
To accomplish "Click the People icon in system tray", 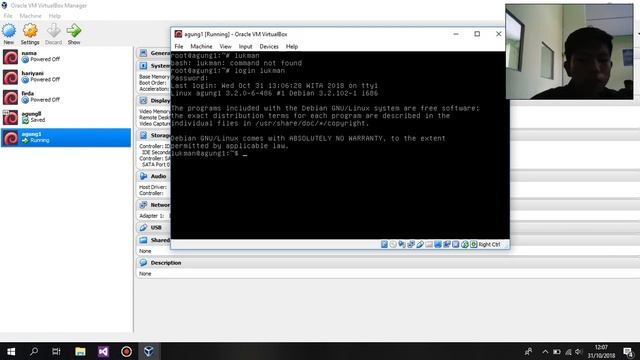I will [x=528, y=351].
